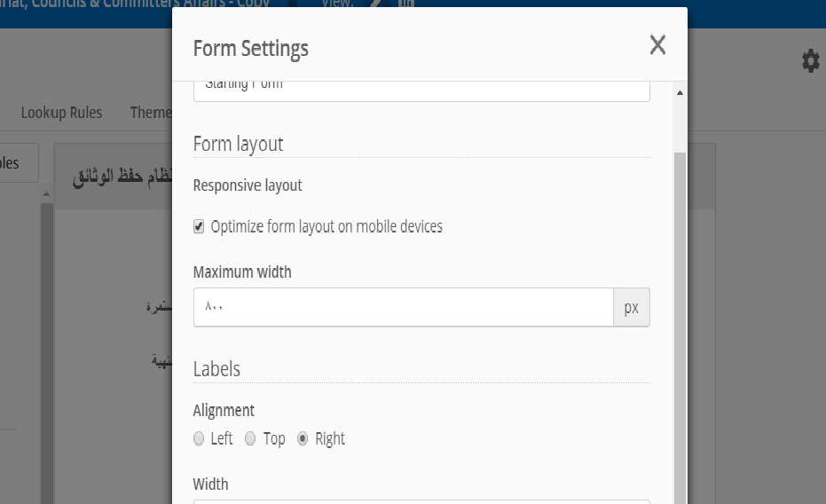Open the Lookup Rules tab
This screenshot has height=504, width=826.
[x=61, y=113]
